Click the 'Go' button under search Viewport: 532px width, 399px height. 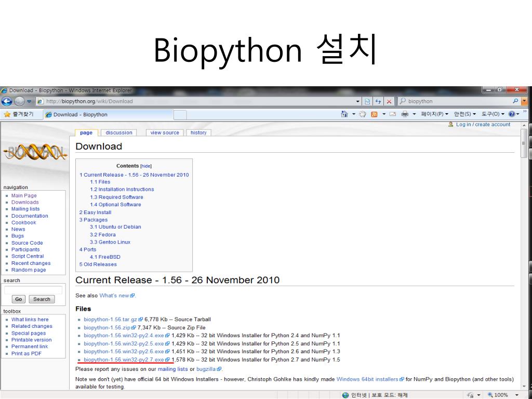pyautogui.click(x=19, y=299)
